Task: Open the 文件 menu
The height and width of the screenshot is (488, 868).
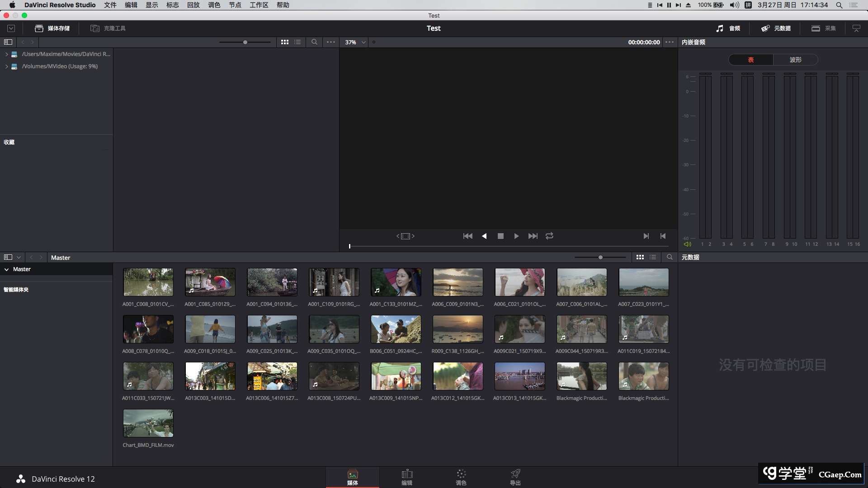Action: click(x=110, y=5)
